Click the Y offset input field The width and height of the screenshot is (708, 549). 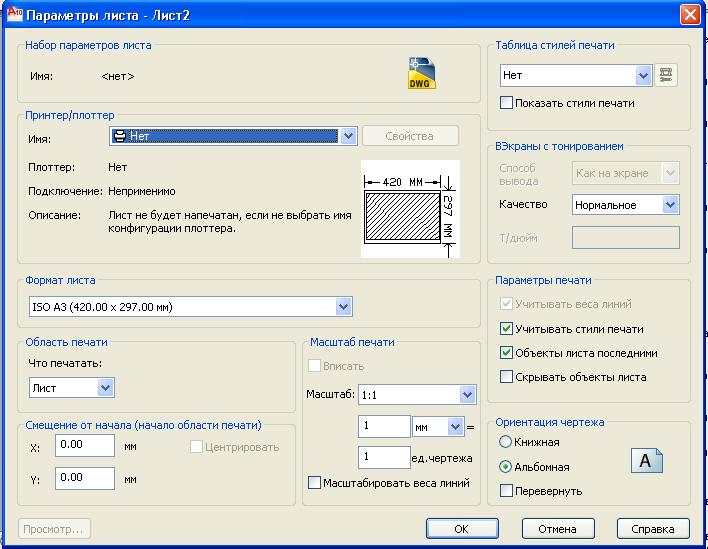(85, 478)
